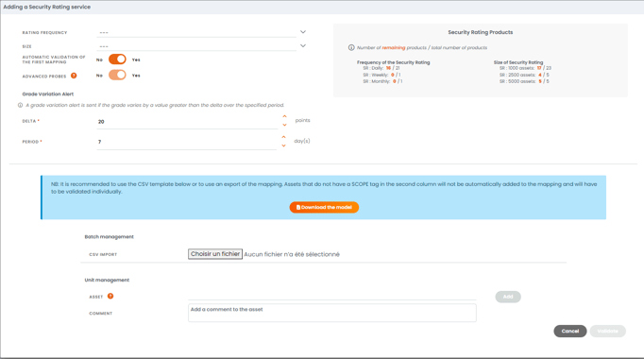Click the grade variation alert info icon
Screen dimensions: 644x359
[20, 105]
